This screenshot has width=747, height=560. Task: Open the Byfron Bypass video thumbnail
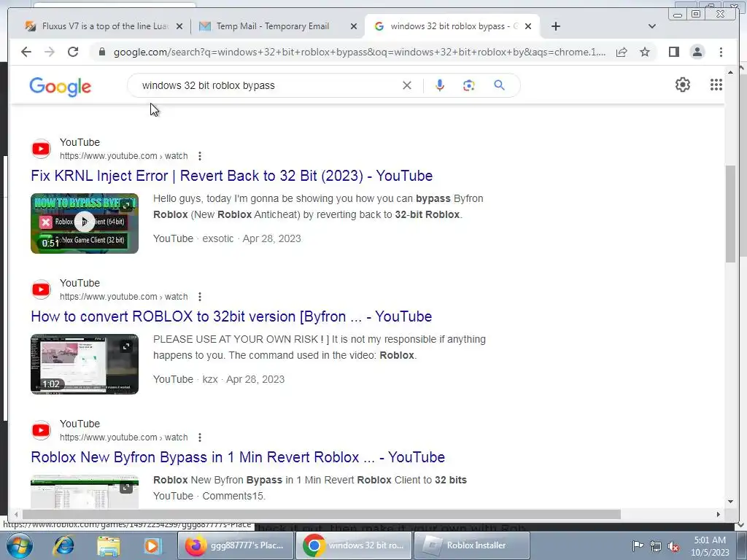pyautogui.click(x=85, y=491)
